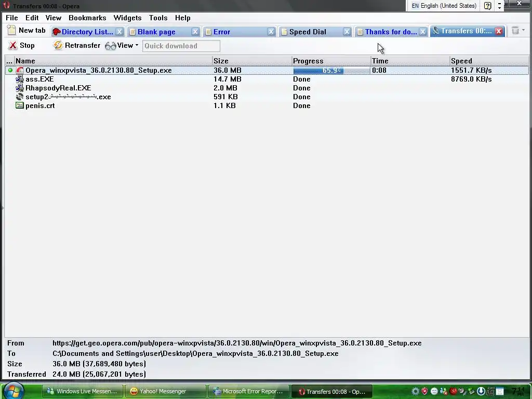
Task: Close the Error tab
Action: pos(271,32)
